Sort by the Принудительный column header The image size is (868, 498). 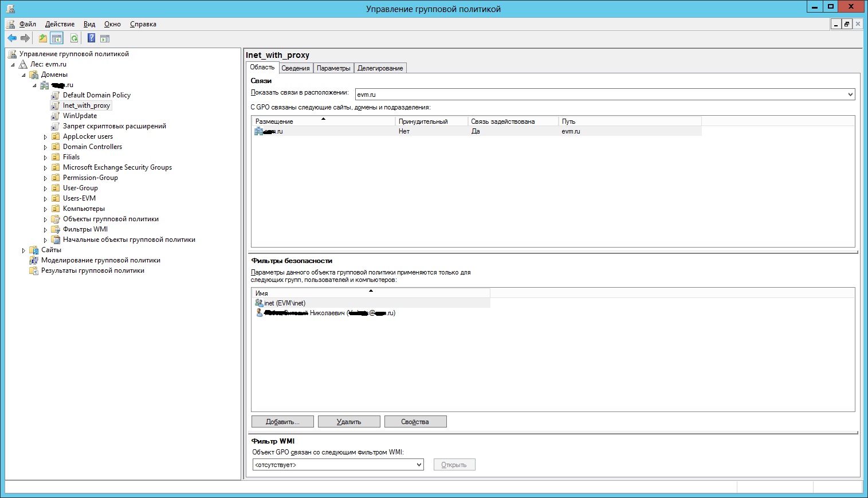pos(431,121)
